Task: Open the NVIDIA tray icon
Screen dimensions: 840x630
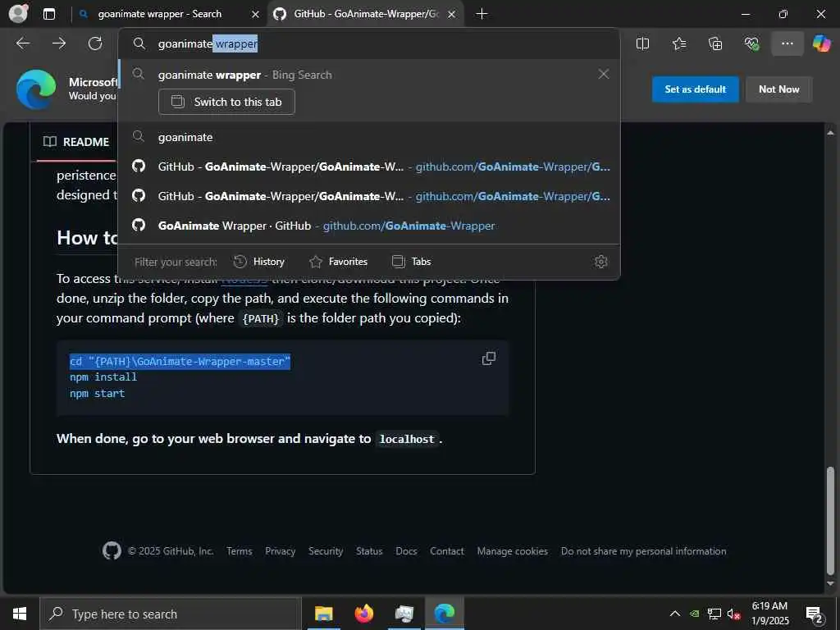Action: tap(694, 614)
